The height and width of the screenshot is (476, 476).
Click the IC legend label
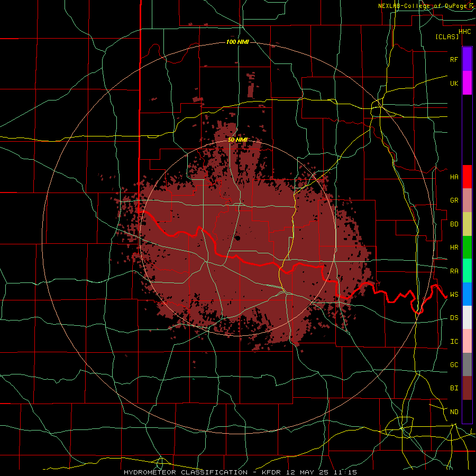click(x=454, y=342)
